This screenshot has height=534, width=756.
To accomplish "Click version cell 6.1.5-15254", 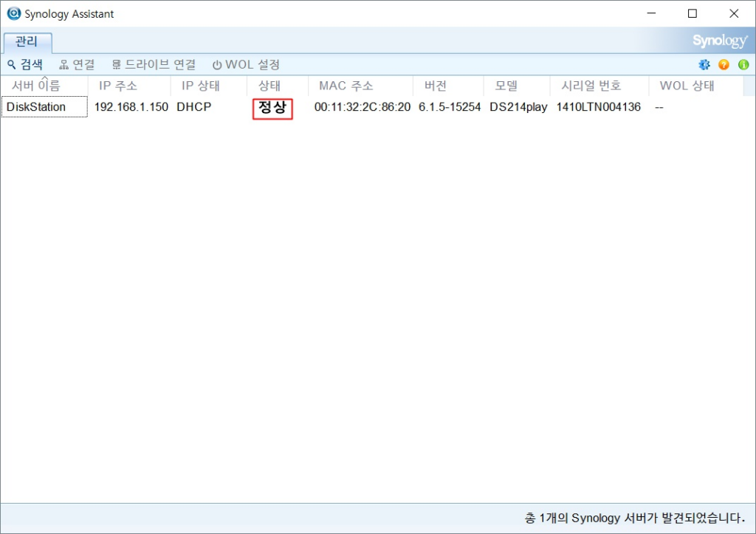I will click(x=450, y=106).
